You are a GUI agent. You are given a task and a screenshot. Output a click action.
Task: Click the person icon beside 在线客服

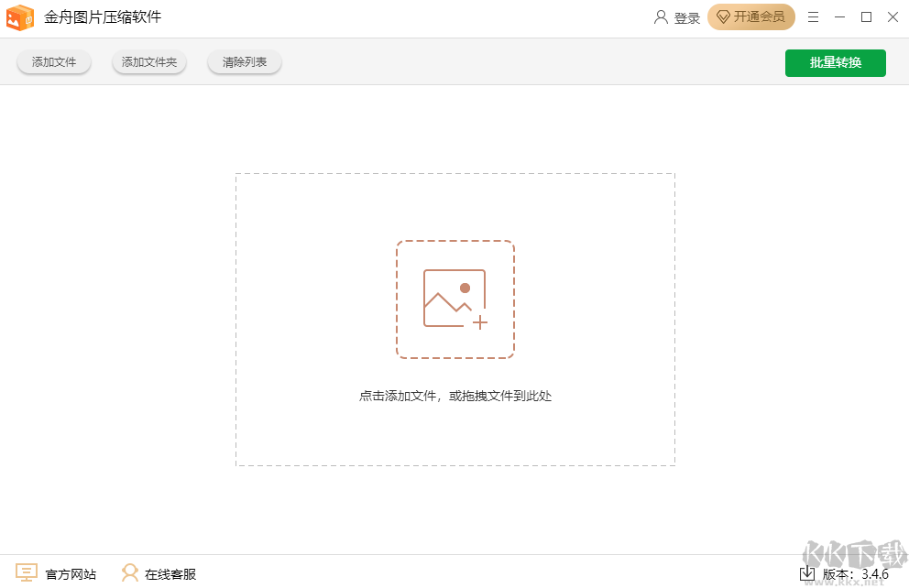(x=128, y=573)
